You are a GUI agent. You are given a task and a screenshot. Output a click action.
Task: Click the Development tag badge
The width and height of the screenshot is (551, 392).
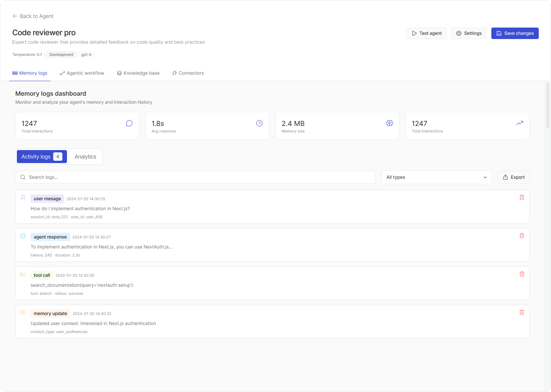coord(61,55)
